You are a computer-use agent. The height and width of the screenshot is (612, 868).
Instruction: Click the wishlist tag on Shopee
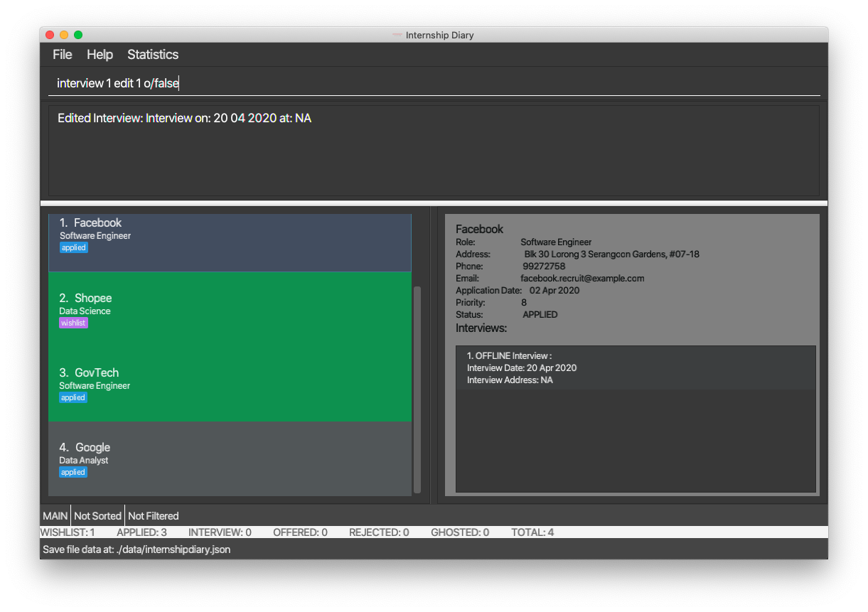click(x=73, y=323)
